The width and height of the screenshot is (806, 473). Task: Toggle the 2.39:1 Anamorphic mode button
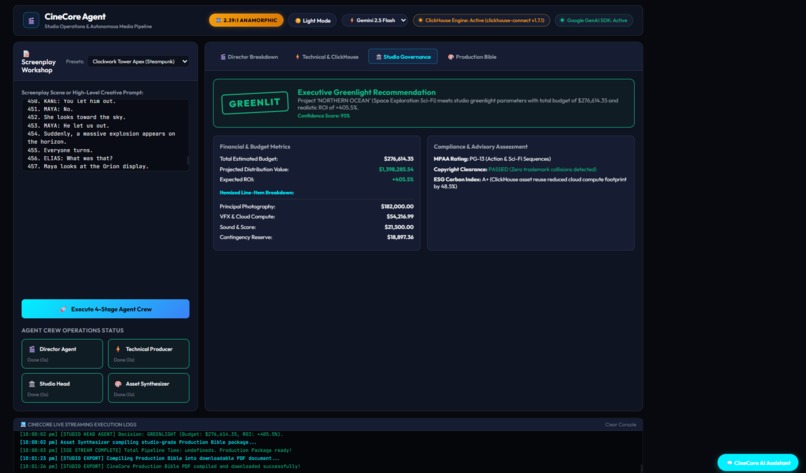(x=246, y=21)
